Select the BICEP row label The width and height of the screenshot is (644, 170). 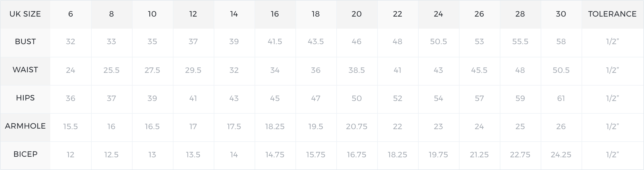click(x=25, y=154)
